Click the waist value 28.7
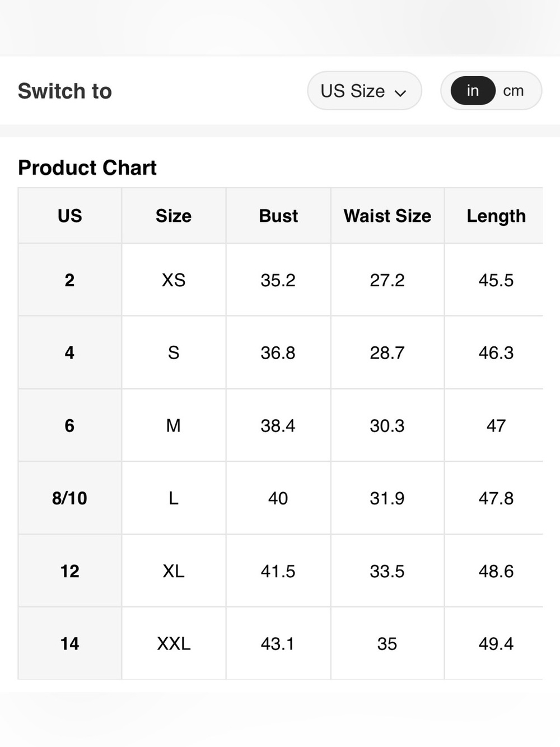 [x=387, y=352]
